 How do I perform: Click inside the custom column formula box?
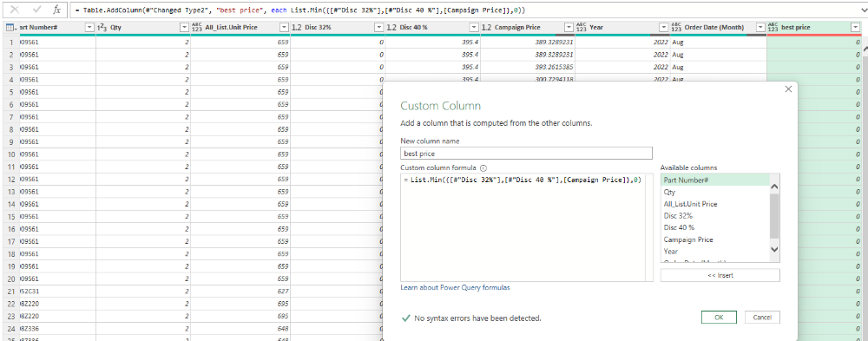pos(527,227)
